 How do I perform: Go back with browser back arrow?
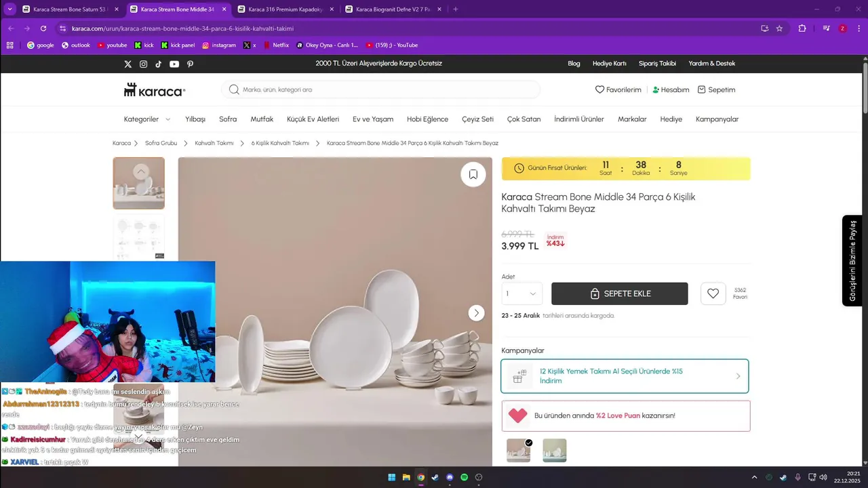(11, 28)
